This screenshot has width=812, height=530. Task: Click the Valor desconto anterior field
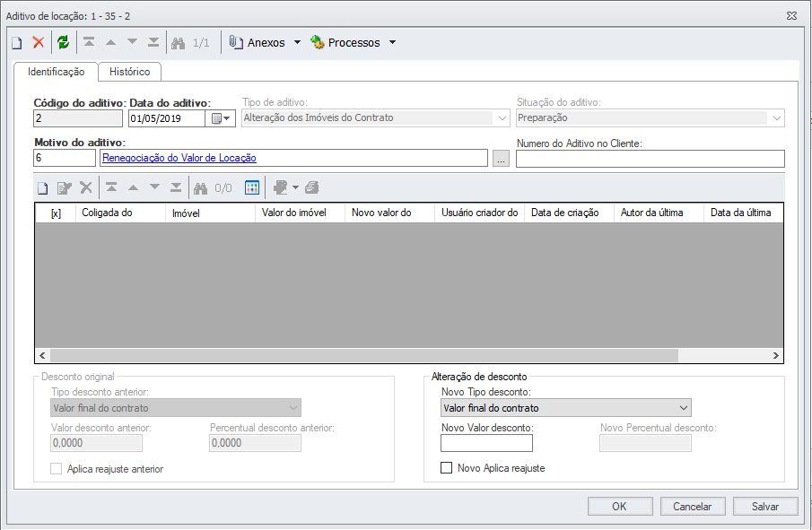[x=96, y=443]
